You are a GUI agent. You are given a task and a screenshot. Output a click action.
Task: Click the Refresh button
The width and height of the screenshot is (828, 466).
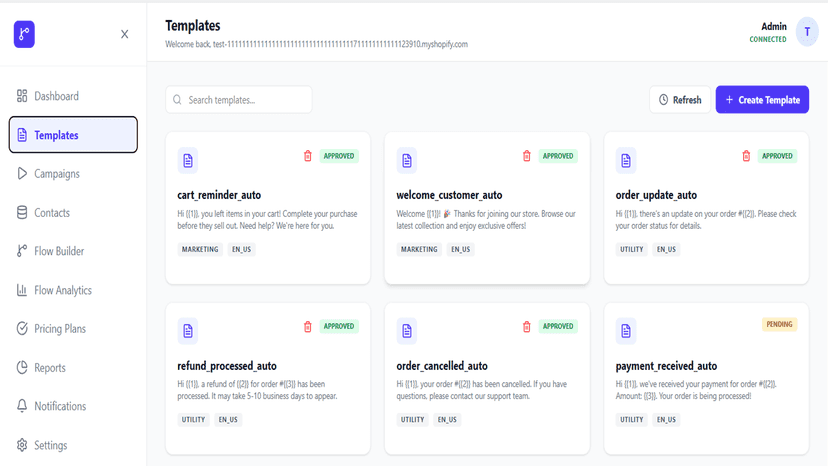coord(680,100)
